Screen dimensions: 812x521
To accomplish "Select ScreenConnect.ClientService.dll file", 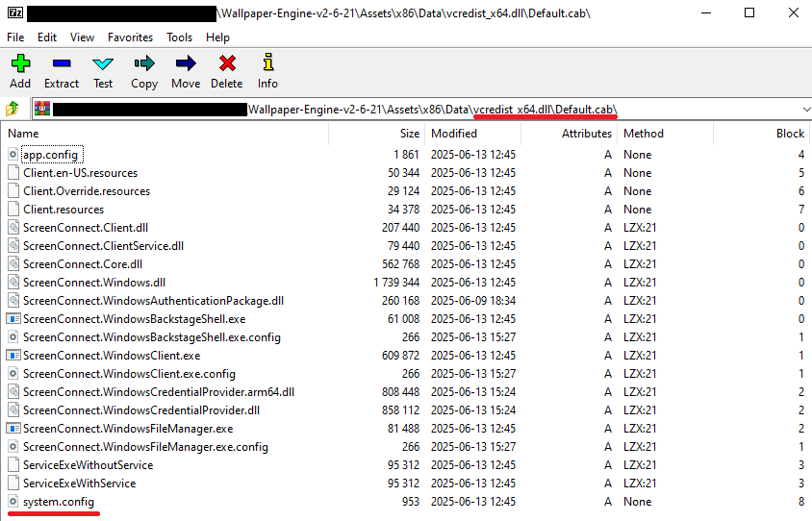I will tap(103, 246).
